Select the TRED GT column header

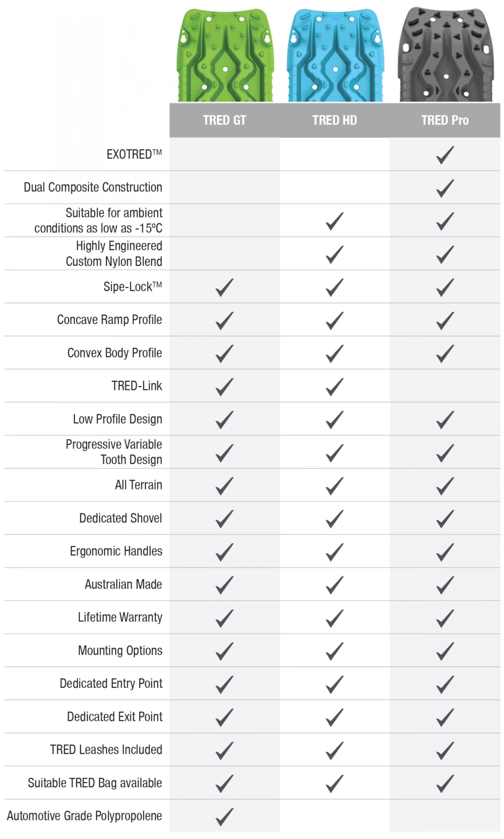[225, 120]
